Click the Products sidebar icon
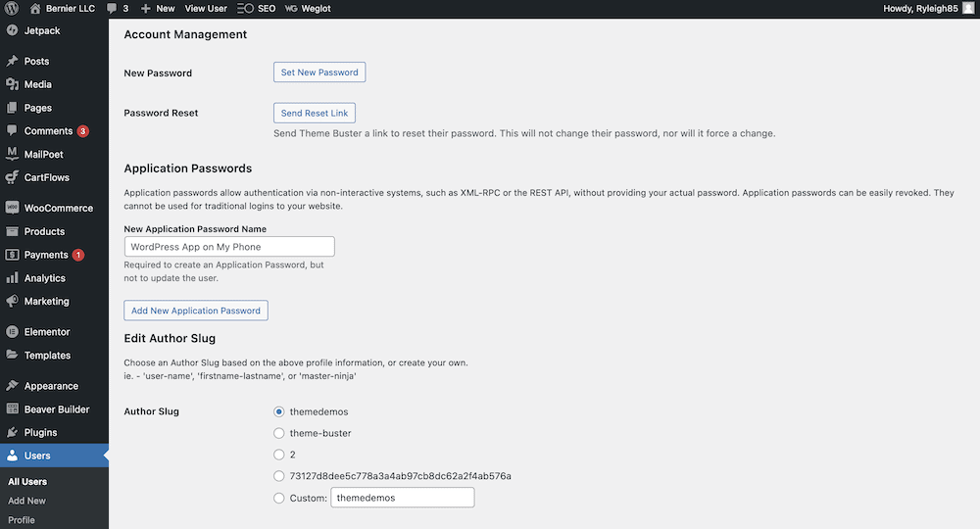 pos(12,231)
